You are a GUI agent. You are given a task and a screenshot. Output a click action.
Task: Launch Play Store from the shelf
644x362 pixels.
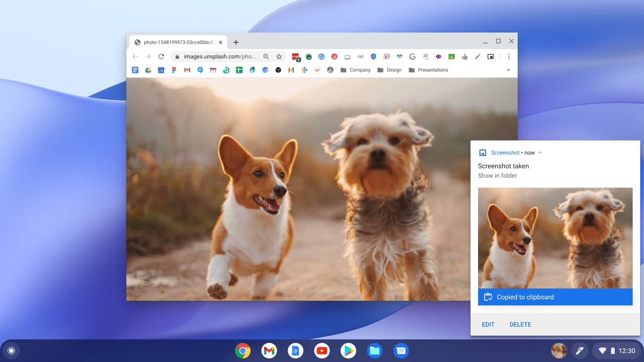point(348,351)
